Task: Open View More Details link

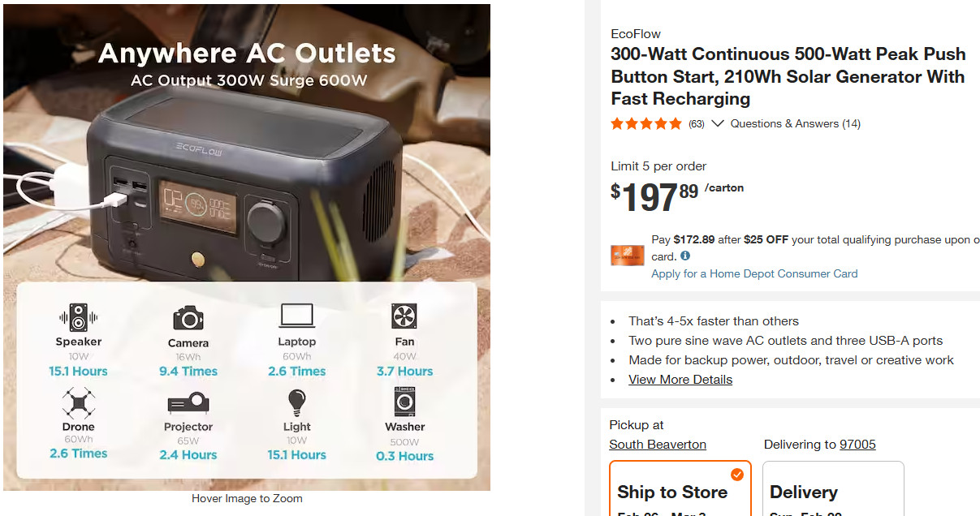Action: tap(680, 379)
